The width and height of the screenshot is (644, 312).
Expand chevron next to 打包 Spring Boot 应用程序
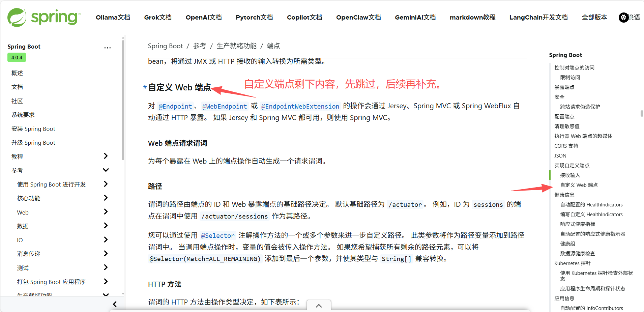pyautogui.click(x=106, y=281)
